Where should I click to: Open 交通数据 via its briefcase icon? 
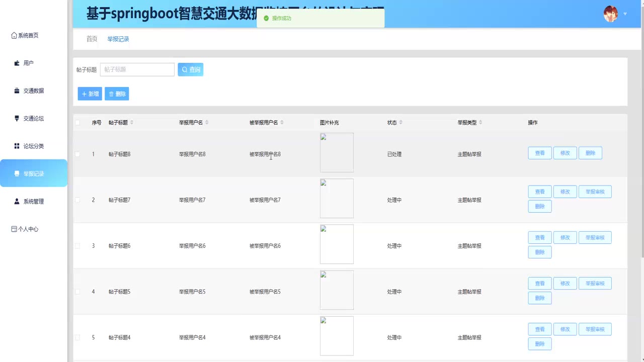tap(17, 91)
